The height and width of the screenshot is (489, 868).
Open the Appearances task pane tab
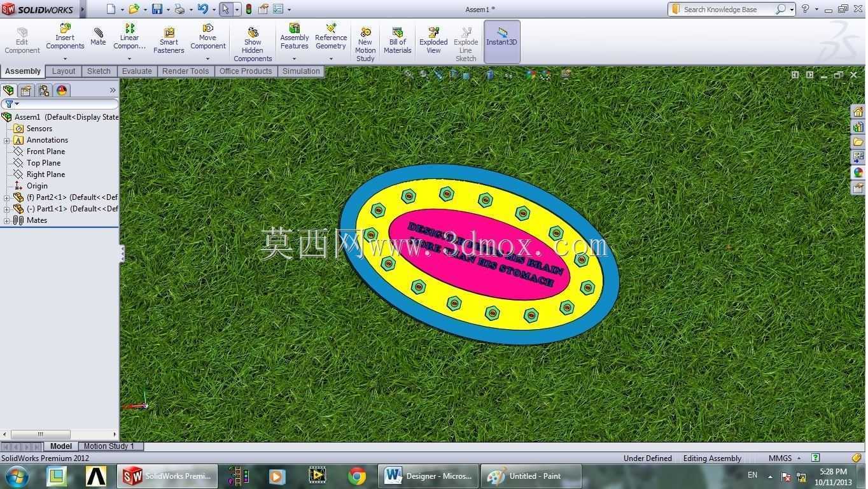tap(858, 173)
